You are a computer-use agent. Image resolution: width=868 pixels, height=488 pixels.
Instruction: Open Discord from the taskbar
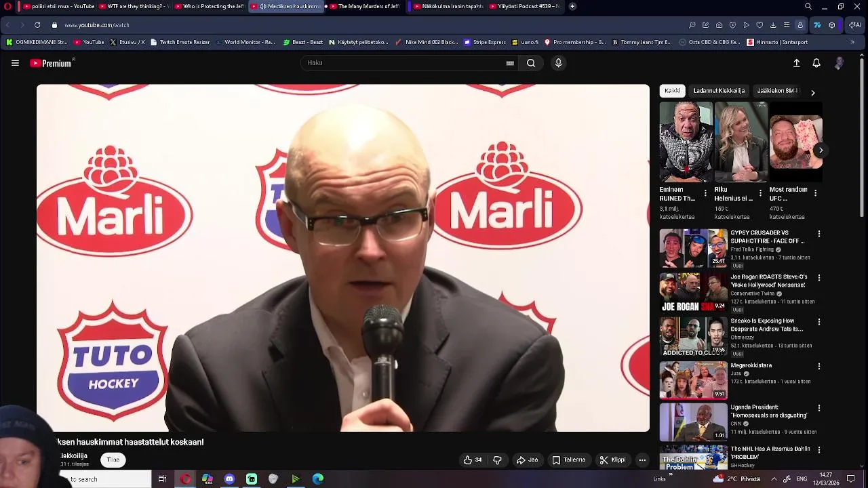click(229, 479)
